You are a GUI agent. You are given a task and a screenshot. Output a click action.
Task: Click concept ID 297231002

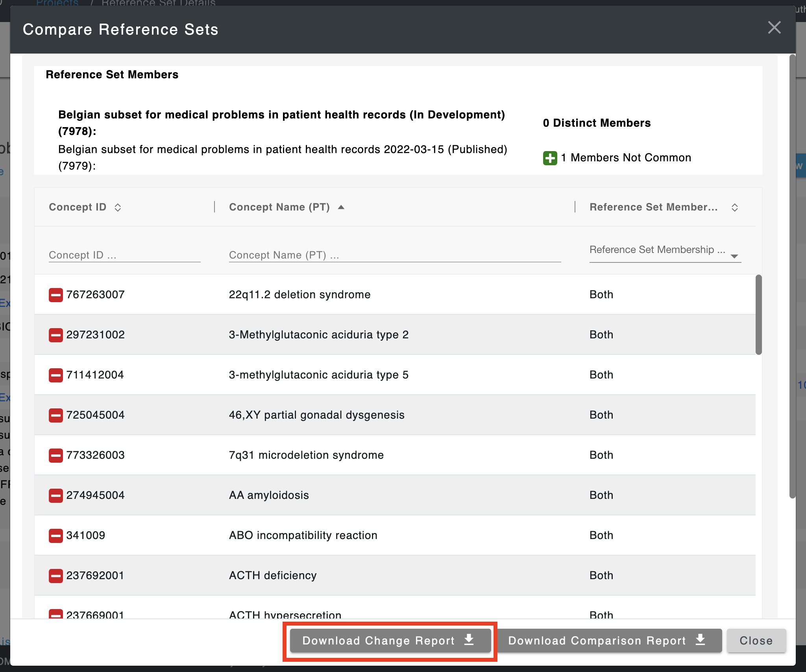click(x=95, y=334)
